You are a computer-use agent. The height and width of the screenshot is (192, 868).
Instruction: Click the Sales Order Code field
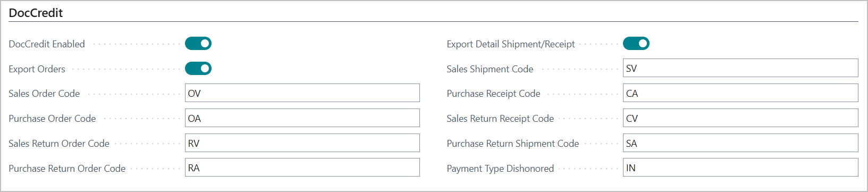(x=302, y=93)
